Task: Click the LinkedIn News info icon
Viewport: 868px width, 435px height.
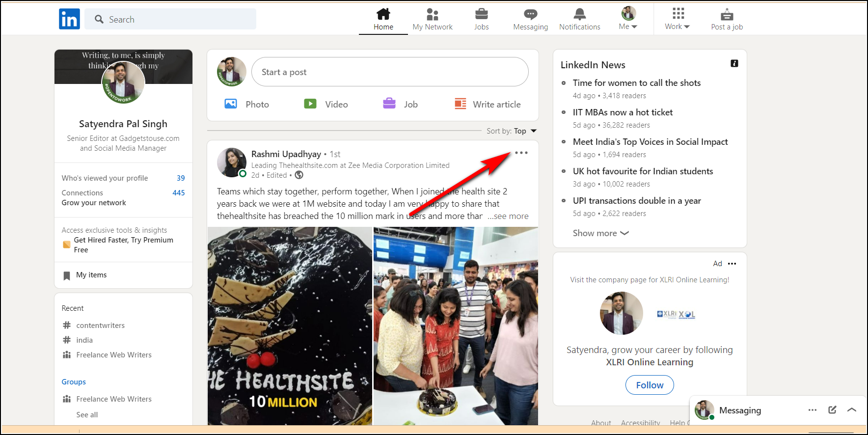Action: (734, 63)
